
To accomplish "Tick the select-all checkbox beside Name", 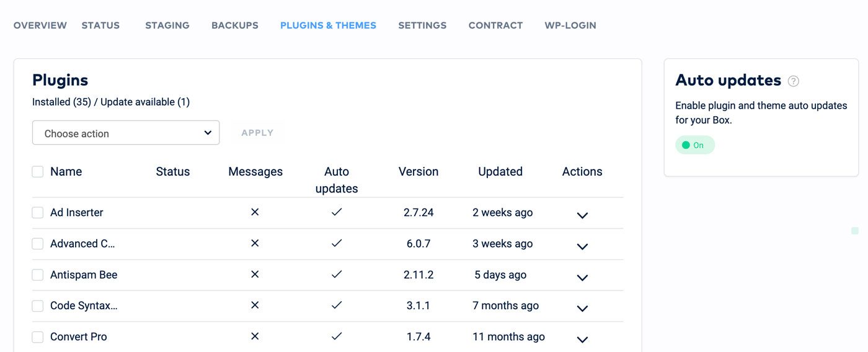I will [38, 172].
